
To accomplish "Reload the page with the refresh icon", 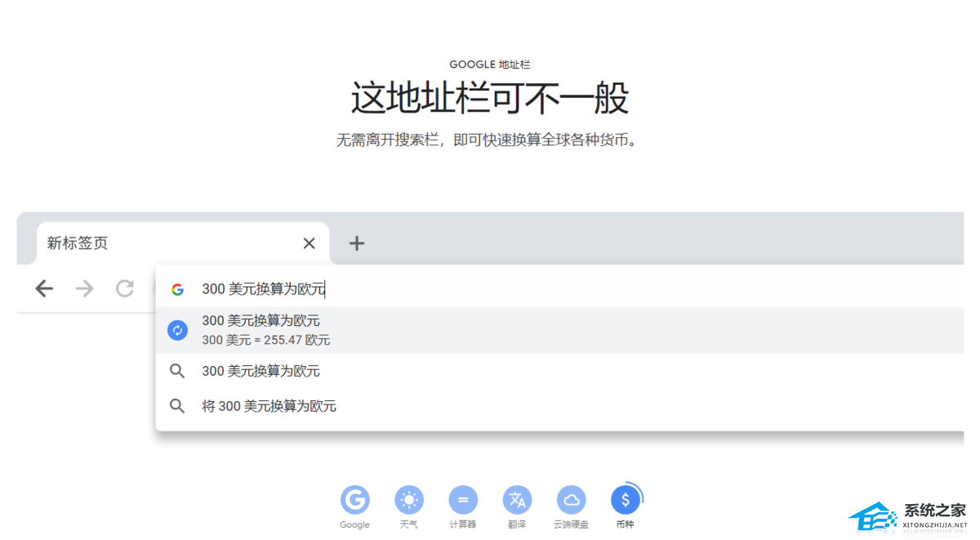I will [x=124, y=288].
